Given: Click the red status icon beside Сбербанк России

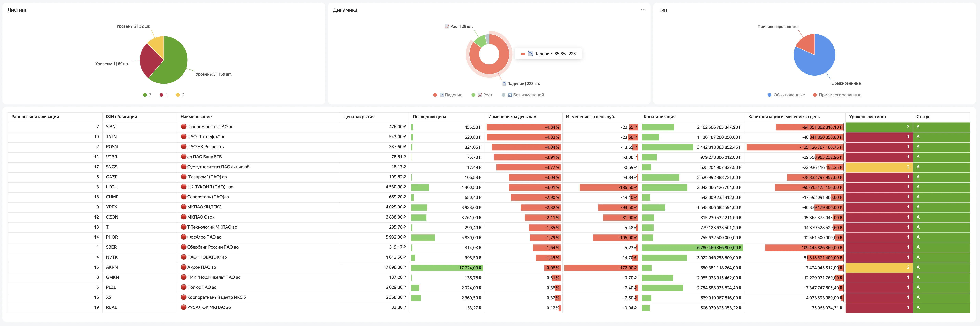Looking at the screenshot, I should point(183,247).
